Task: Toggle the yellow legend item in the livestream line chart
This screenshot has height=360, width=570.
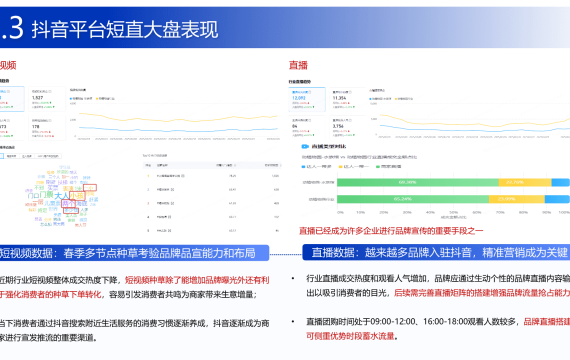Action: point(404,98)
